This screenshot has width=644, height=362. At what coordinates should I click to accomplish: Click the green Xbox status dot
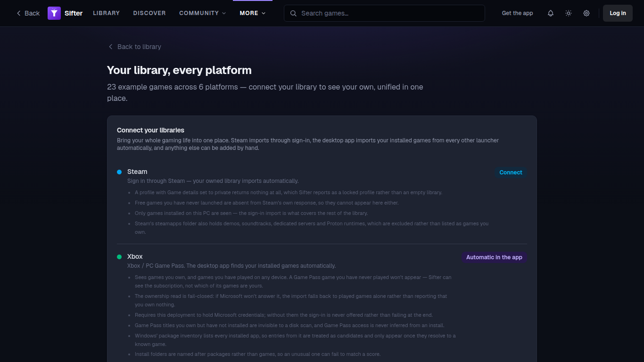[x=119, y=257]
